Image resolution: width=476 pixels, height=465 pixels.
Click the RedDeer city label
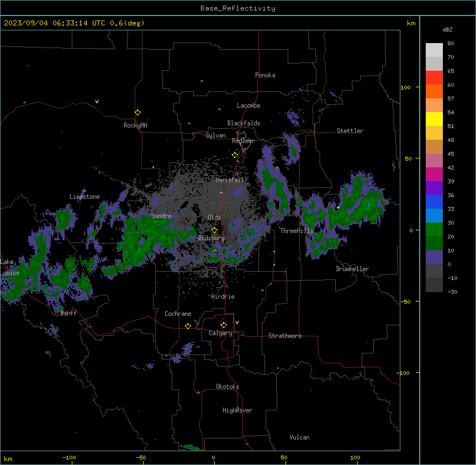[243, 141]
